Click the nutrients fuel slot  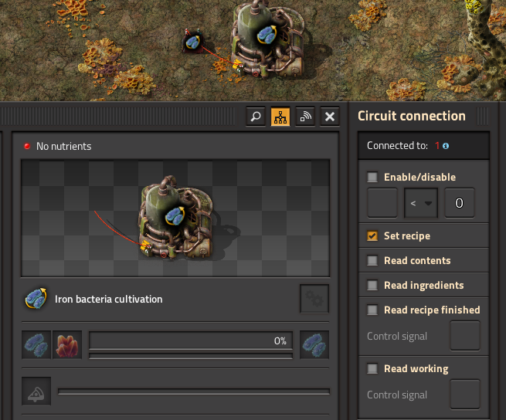pyautogui.click(x=36, y=391)
